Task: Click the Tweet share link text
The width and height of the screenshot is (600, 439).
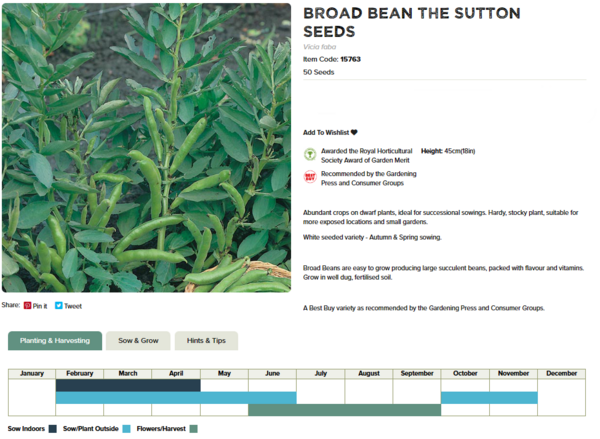Action: point(73,306)
